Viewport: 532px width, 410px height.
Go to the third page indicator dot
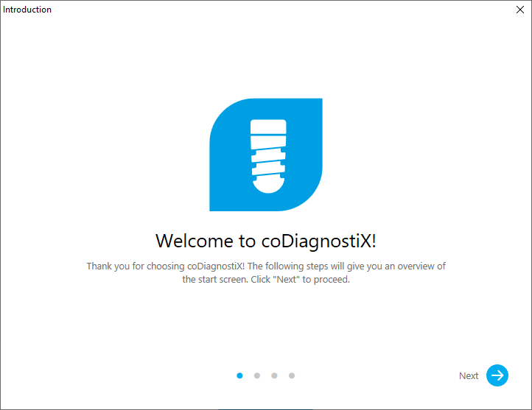click(274, 375)
